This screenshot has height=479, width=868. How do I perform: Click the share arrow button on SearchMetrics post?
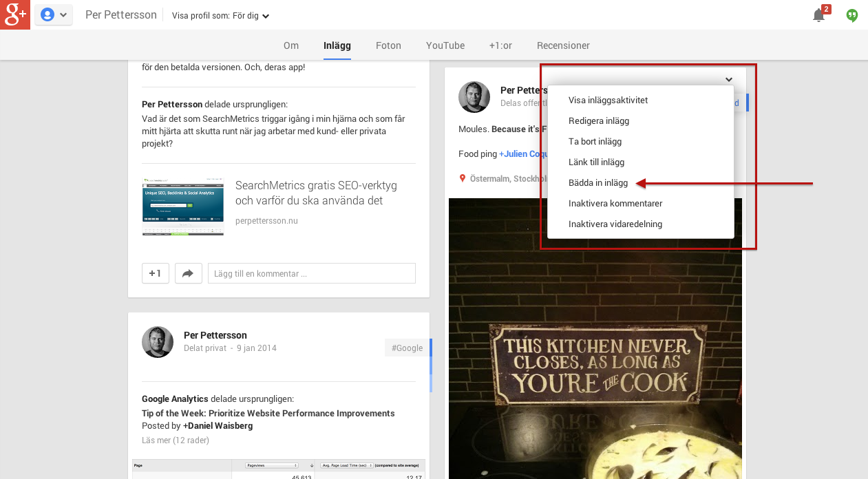[x=189, y=273]
